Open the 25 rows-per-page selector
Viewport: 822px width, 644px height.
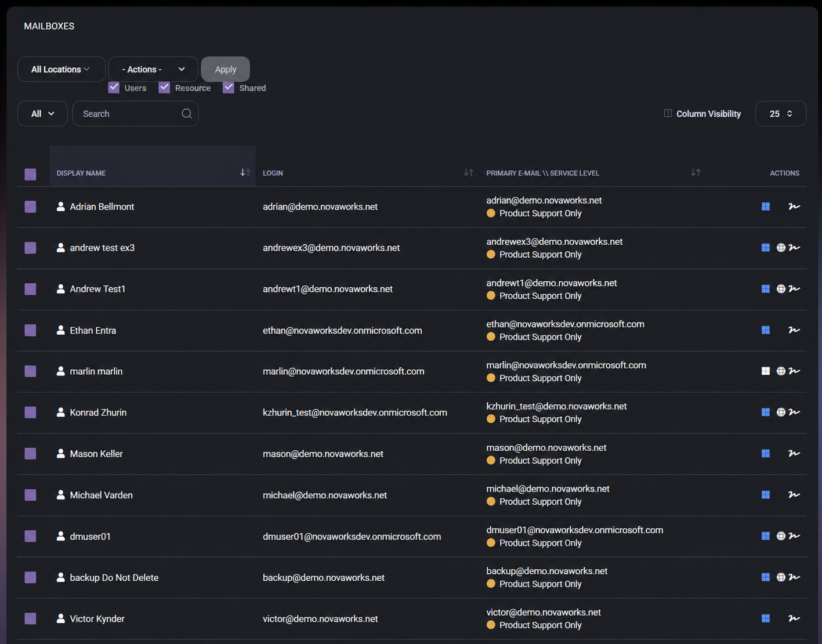click(x=781, y=114)
